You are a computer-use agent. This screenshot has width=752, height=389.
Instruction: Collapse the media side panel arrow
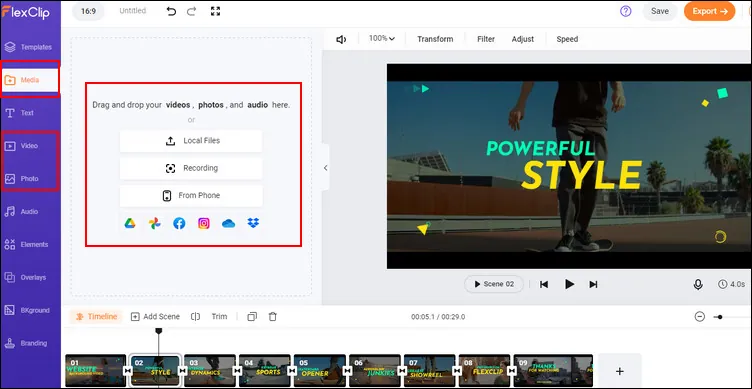[326, 168]
